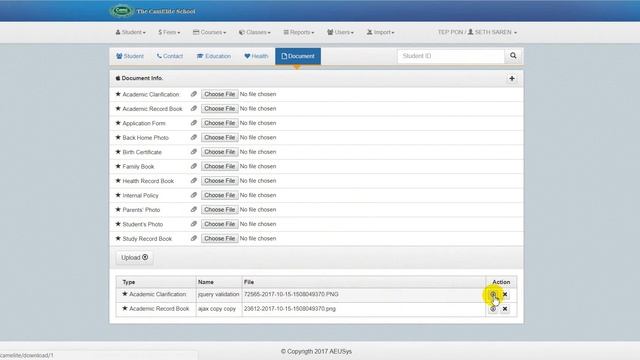Click the Document Info panel title

click(139, 78)
